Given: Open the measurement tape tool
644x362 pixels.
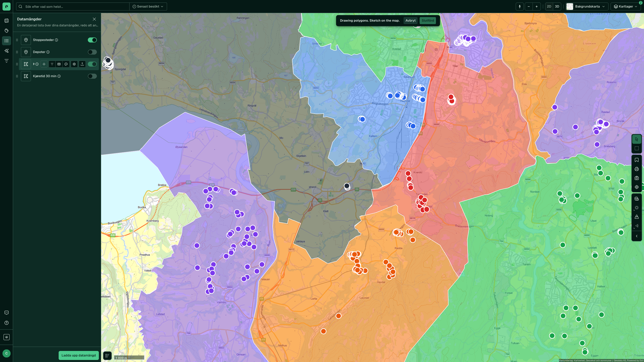Looking at the screenshot, I should pyautogui.click(x=636, y=199).
